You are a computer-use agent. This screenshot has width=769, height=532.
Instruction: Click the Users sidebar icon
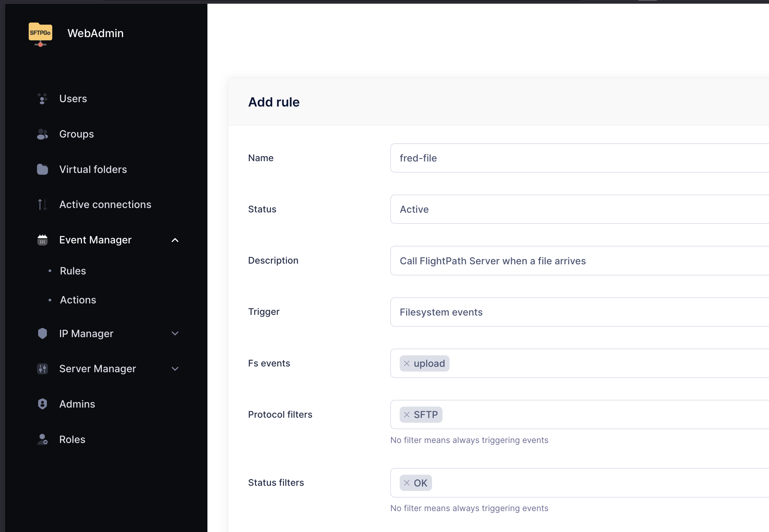tap(42, 99)
